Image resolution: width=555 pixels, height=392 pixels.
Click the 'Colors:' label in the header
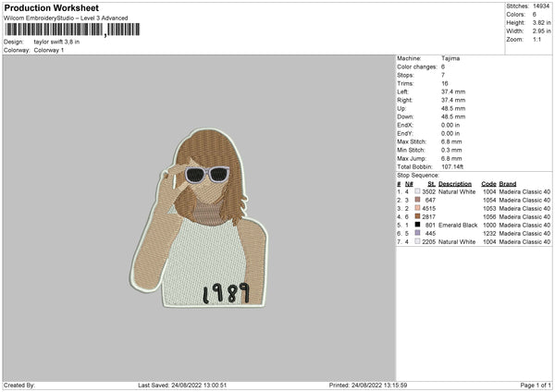point(515,15)
